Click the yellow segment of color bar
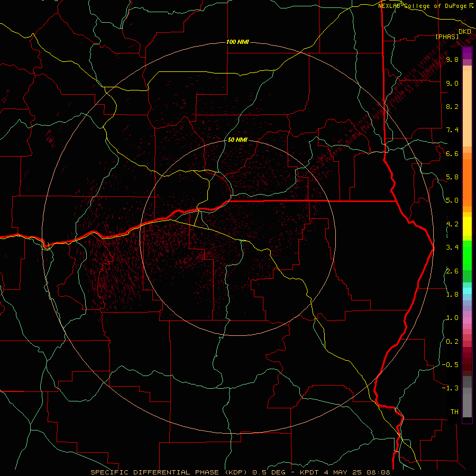The width and height of the screenshot is (476, 476). [467, 226]
